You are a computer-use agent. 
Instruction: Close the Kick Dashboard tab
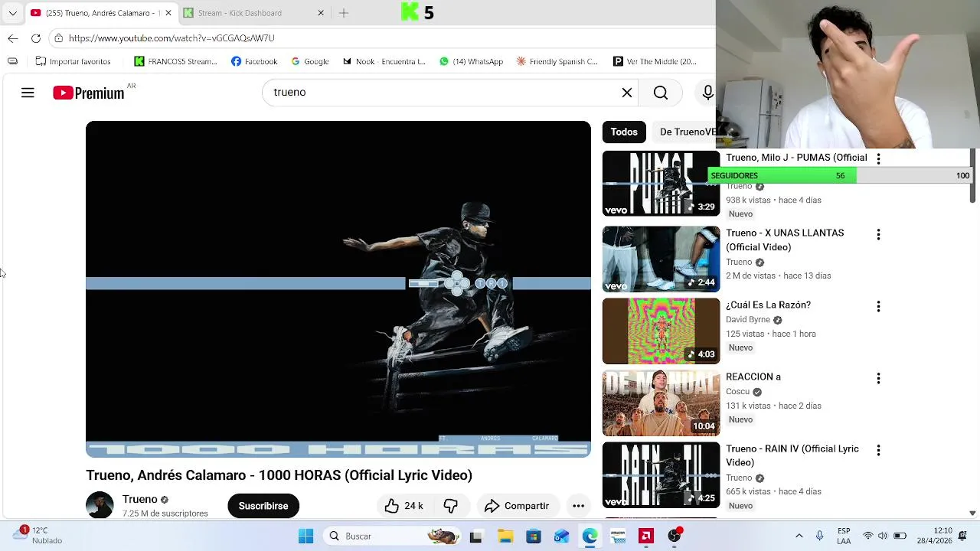tap(321, 13)
